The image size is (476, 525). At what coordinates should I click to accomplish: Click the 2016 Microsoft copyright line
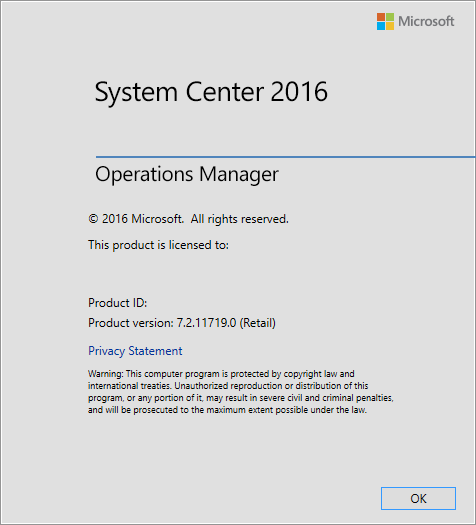click(x=188, y=219)
